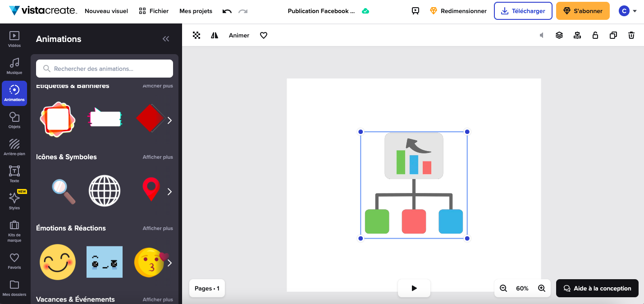The width and height of the screenshot is (644, 304).
Task: Click the animations search field
Action: 105,69
